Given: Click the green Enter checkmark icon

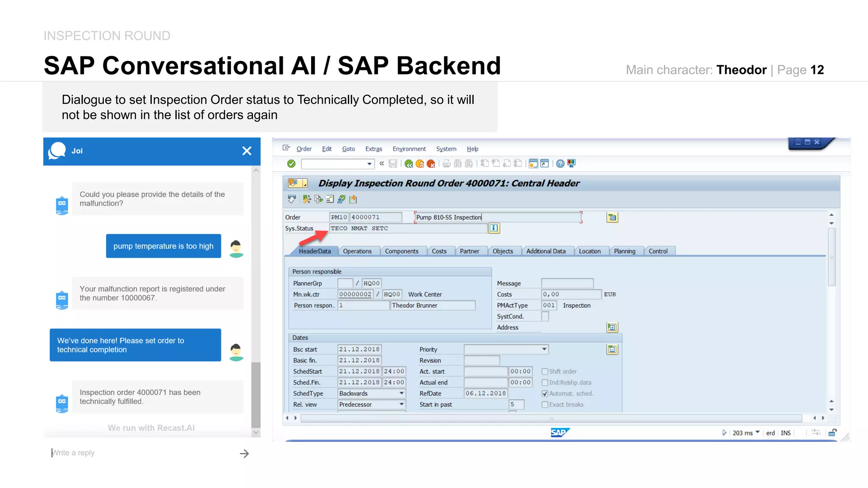Looking at the screenshot, I should (291, 164).
